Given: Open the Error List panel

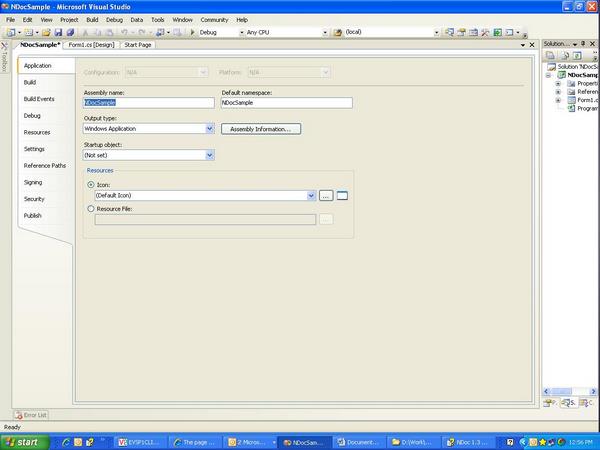Looking at the screenshot, I should pos(31,415).
